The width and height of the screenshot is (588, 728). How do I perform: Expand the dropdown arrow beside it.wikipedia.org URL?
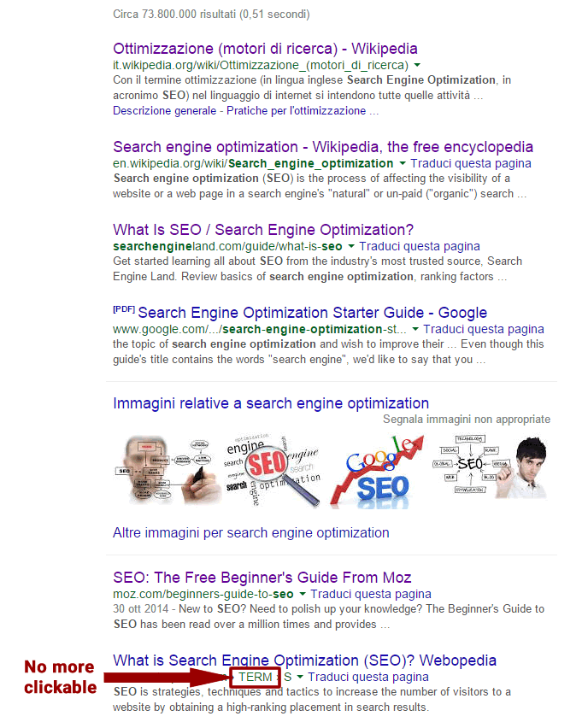(417, 65)
